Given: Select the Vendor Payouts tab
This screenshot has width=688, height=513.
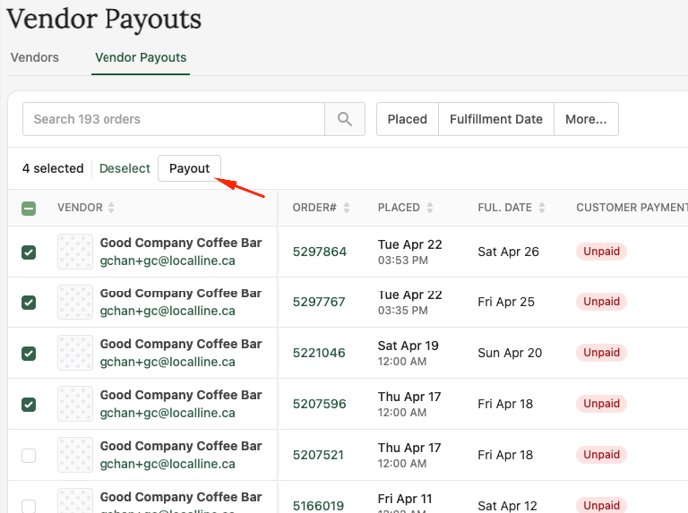Looking at the screenshot, I should pos(141,57).
